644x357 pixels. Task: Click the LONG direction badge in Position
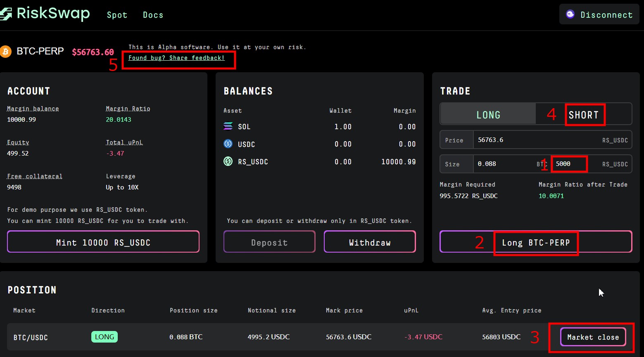click(x=105, y=337)
